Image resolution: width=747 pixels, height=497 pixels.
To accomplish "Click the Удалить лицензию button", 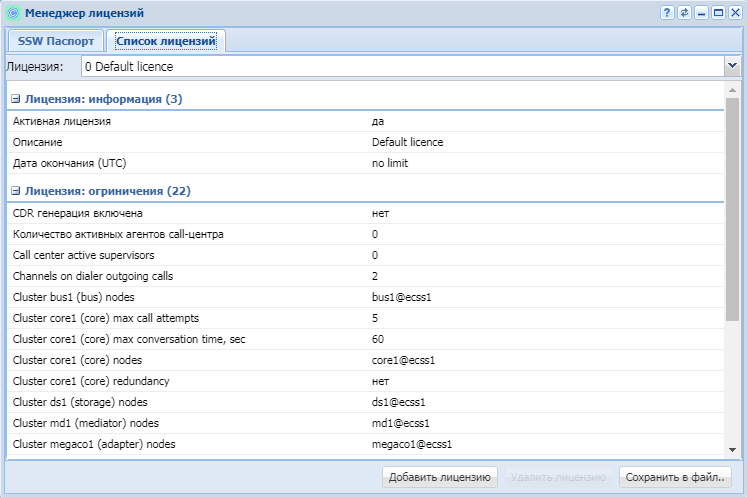I will [x=558, y=477].
